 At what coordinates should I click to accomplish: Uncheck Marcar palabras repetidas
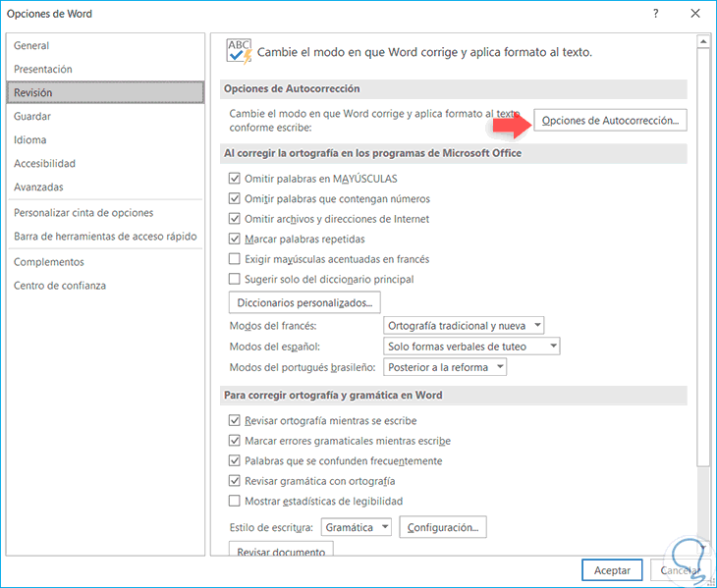(234, 239)
